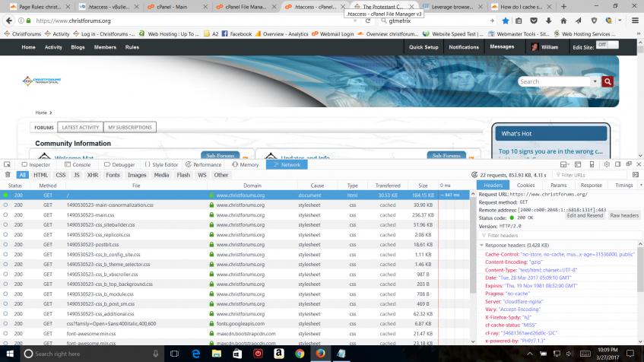Show hidden system tray icons
This screenshot has height=362, width=644.
tap(530, 354)
